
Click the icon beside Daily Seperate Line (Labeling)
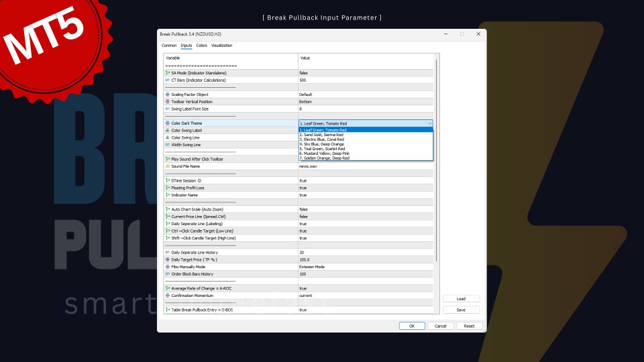point(168,224)
